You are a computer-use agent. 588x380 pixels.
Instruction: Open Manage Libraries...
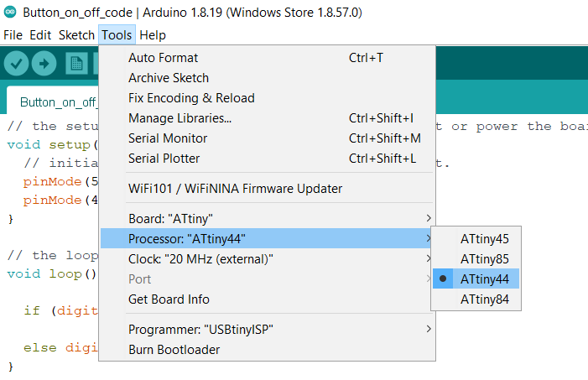pyautogui.click(x=268, y=118)
